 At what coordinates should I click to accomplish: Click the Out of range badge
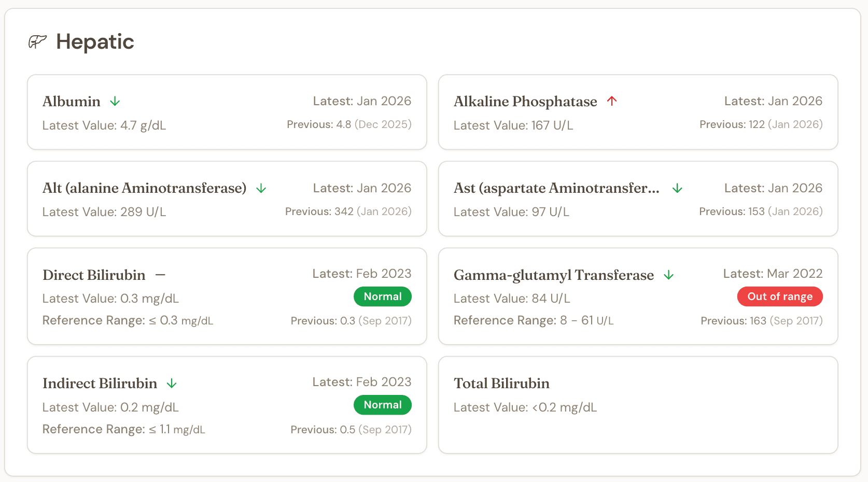780,296
